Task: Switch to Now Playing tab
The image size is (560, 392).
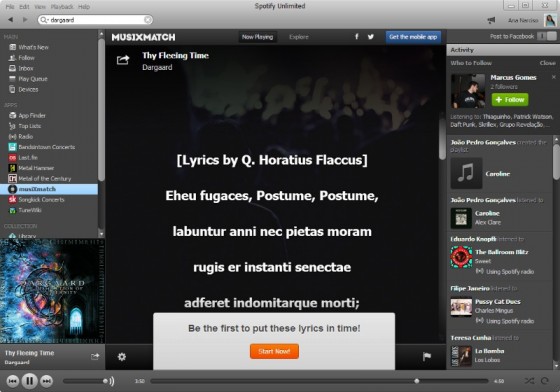Action: (x=257, y=37)
